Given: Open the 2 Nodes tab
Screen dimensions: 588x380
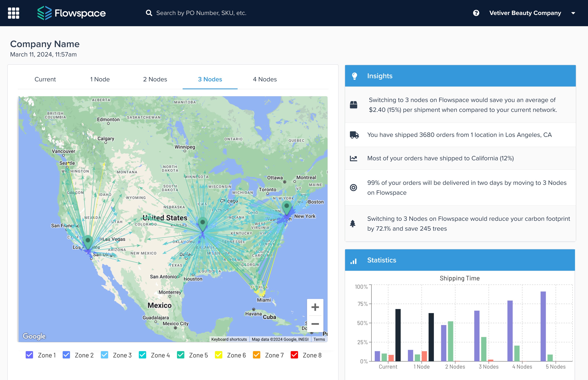Looking at the screenshot, I should pyautogui.click(x=155, y=79).
